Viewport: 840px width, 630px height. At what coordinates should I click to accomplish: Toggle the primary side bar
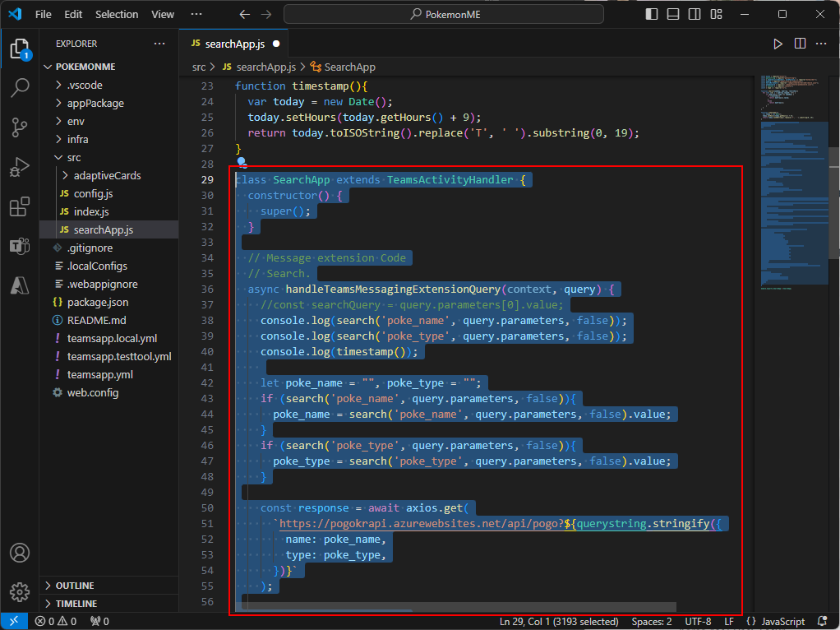pyautogui.click(x=652, y=15)
